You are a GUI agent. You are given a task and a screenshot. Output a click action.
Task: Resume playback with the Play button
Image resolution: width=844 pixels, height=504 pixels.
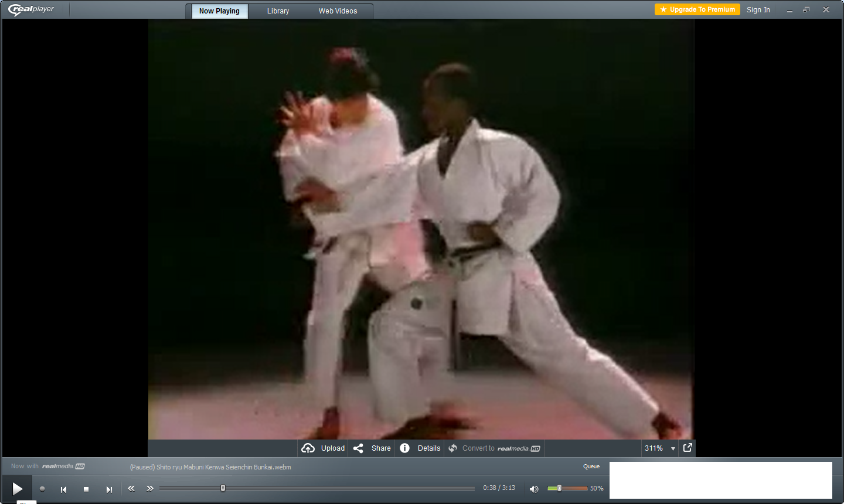click(x=17, y=488)
